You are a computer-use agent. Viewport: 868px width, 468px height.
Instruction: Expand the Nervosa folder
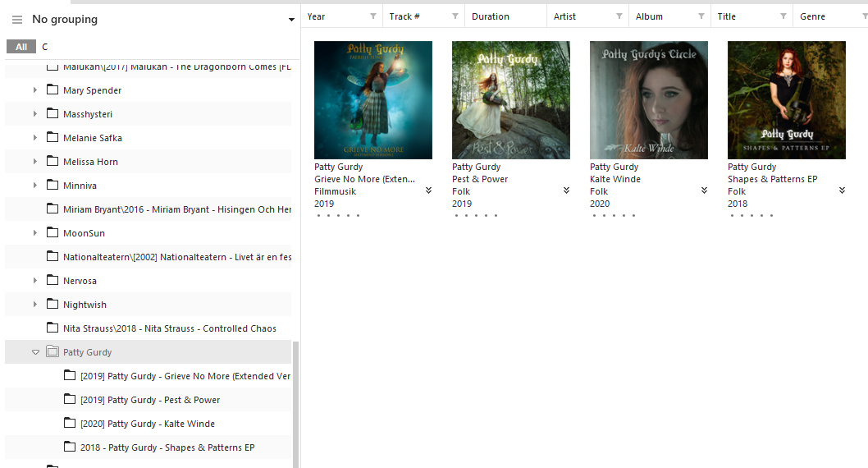pos(35,280)
